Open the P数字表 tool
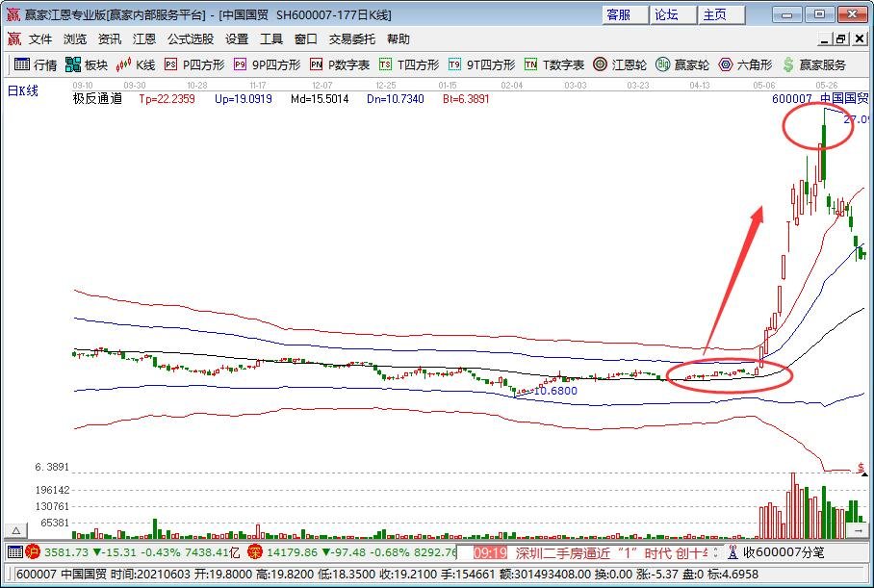Viewport: 874px width, 588px height. point(340,64)
